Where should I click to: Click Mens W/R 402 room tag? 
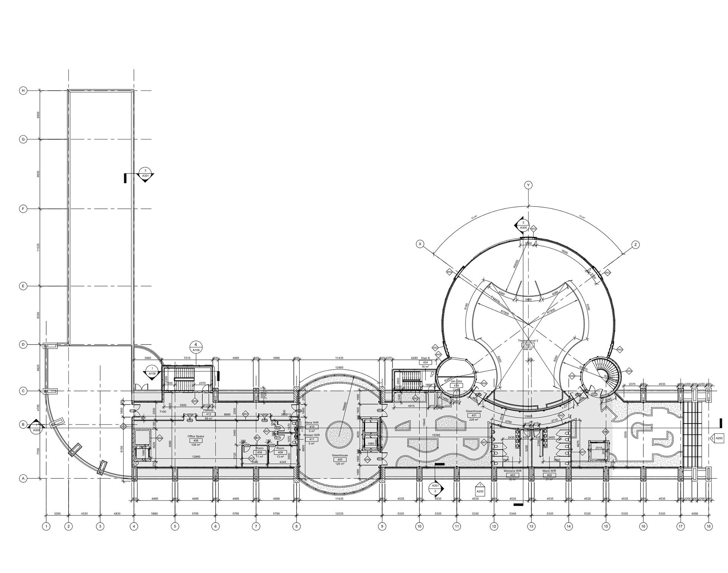(x=549, y=475)
